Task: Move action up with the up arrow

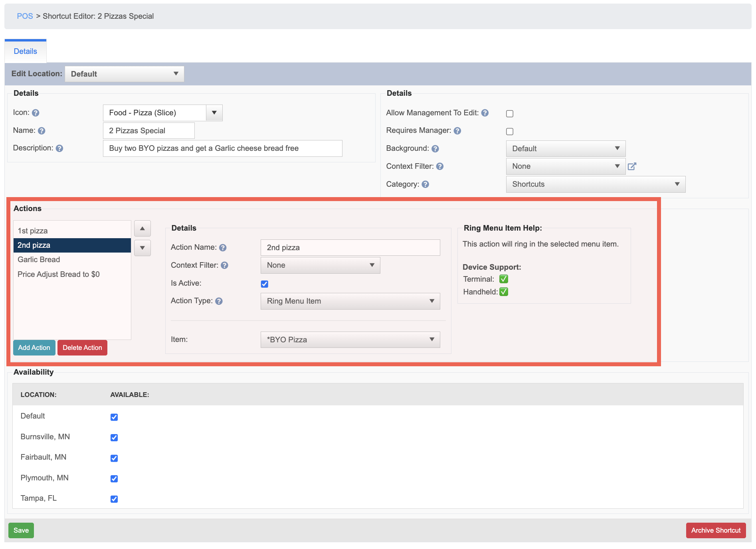Action: (x=142, y=229)
